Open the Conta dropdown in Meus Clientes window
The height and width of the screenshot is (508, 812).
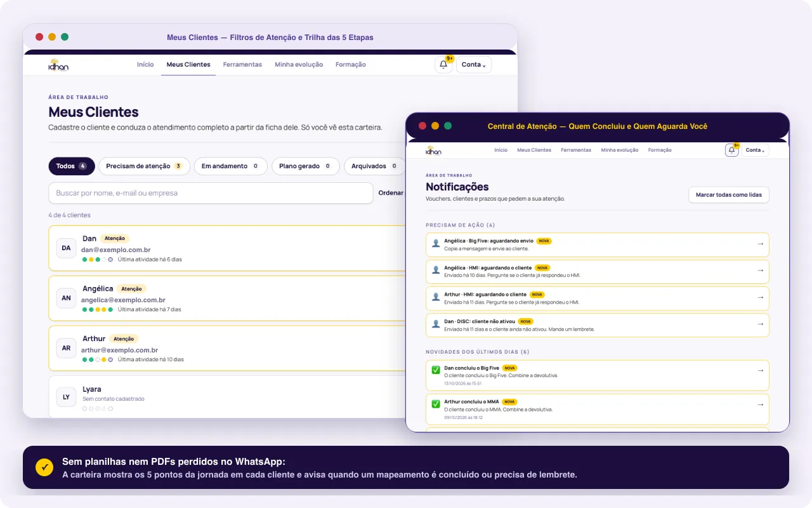point(474,65)
